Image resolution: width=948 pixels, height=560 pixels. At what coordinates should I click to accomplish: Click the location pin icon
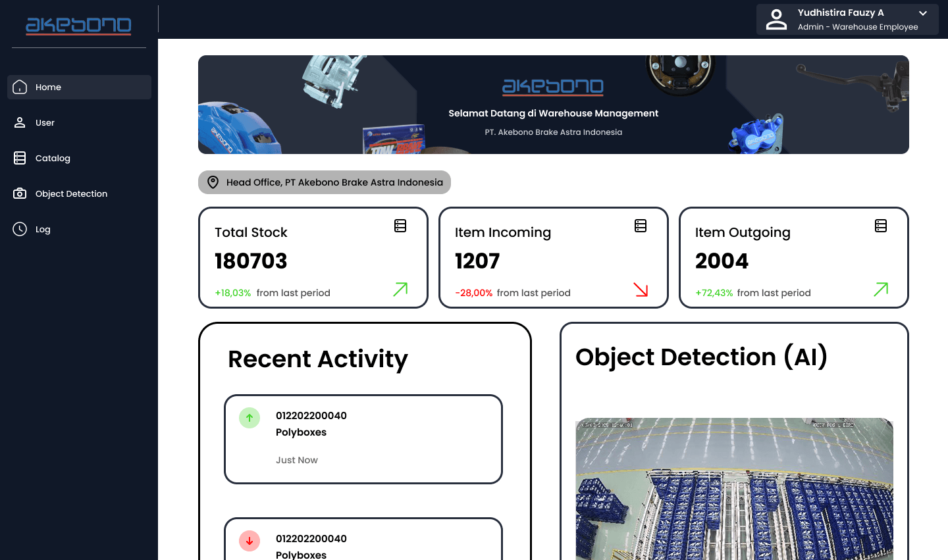pos(213,182)
